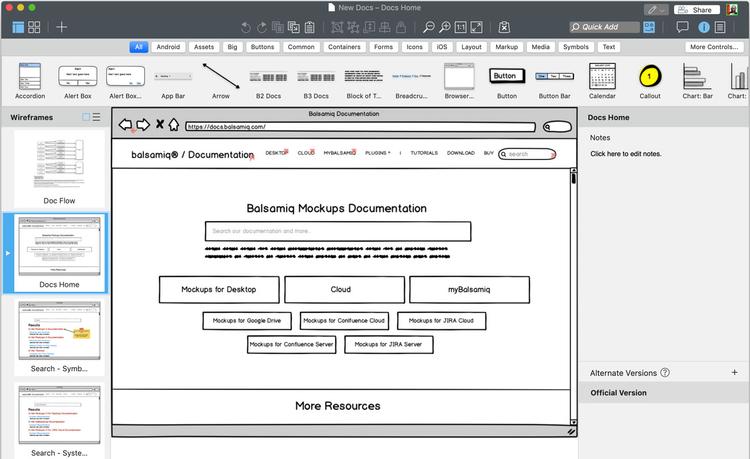Click the Mockups for JIRA Server button
This screenshot has width=750, height=459.
[x=388, y=344]
